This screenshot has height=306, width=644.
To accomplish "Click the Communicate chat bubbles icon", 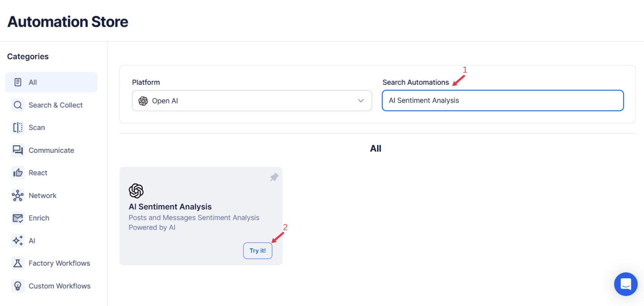I will point(18,150).
